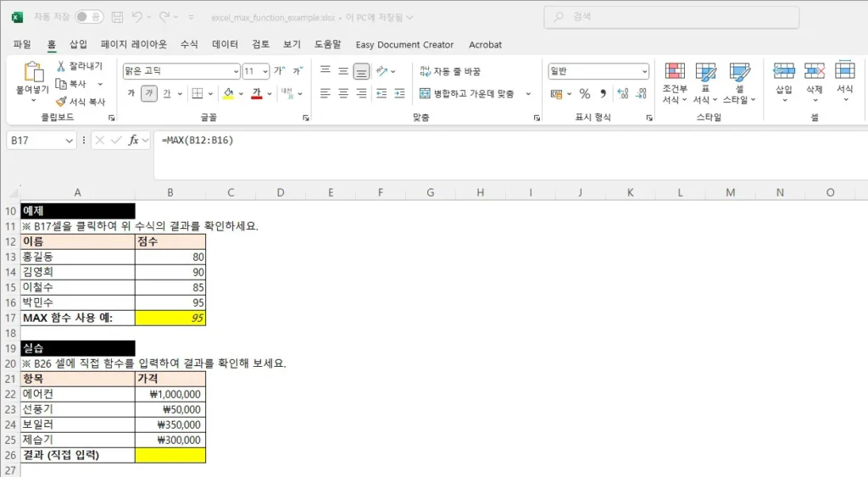The image size is (868, 477).
Task: Click the comma style icon
Action: click(x=603, y=93)
